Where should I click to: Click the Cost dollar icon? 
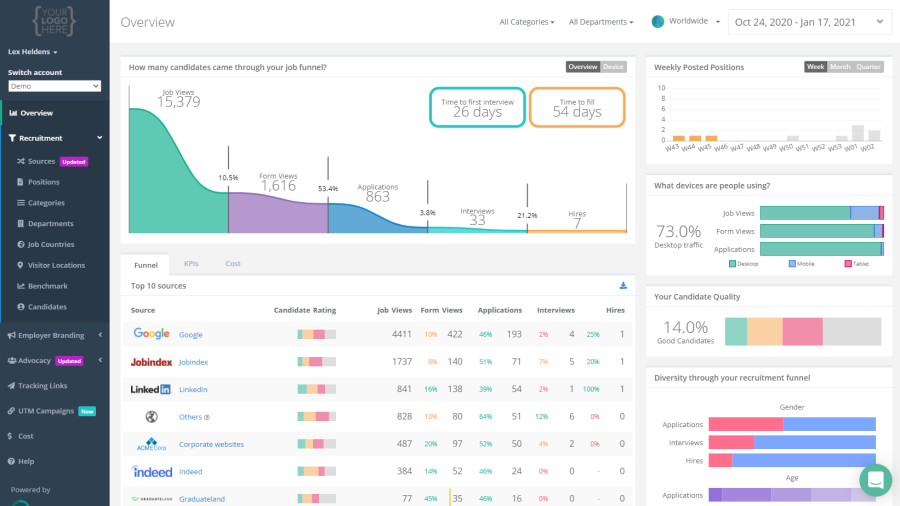(x=10, y=436)
